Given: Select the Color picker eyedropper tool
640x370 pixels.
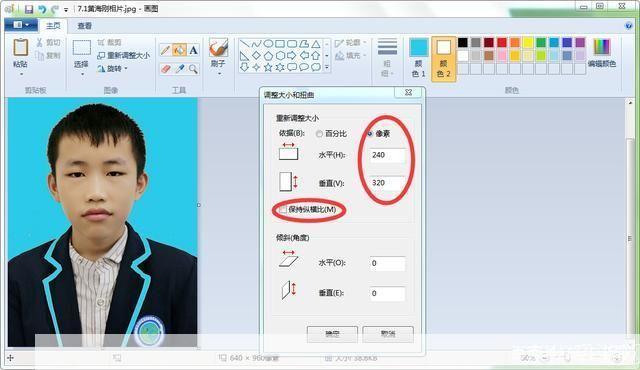Looking at the screenshot, I should (x=179, y=69).
